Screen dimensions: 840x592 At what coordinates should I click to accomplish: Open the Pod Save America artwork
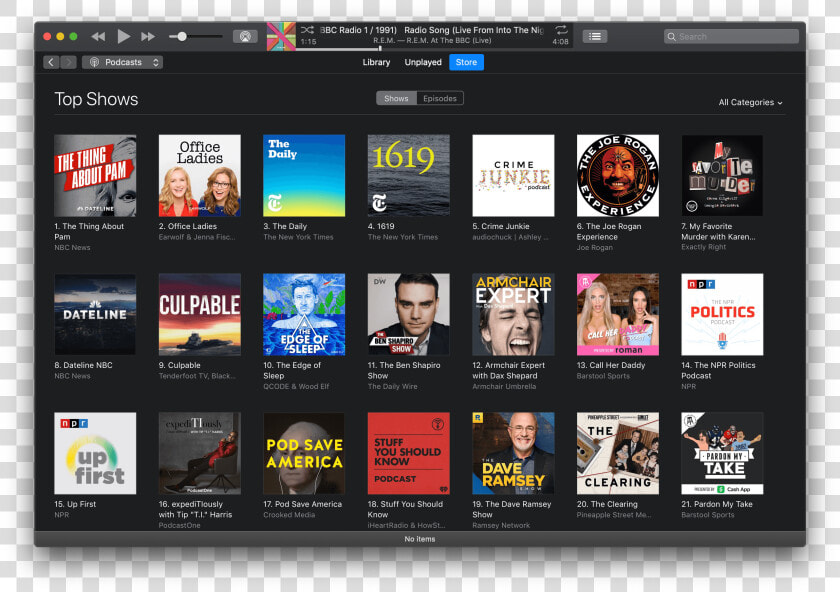click(x=304, y=453)
